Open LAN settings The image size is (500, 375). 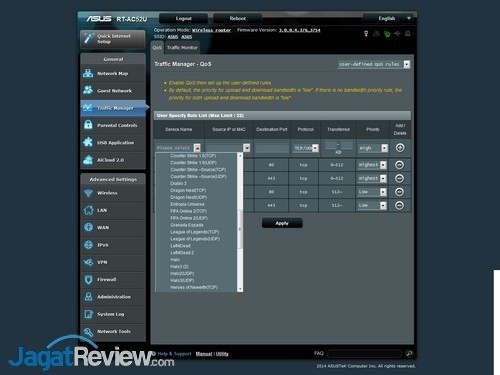click(113, 210)
